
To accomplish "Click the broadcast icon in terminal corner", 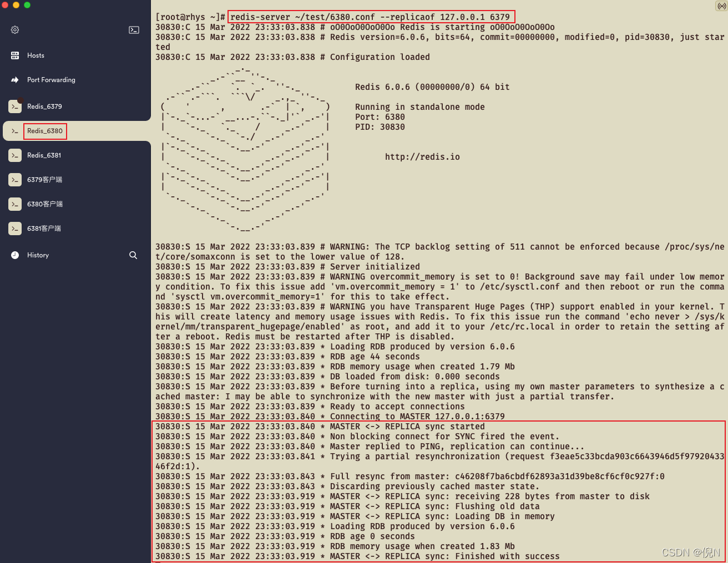I will 721,6.
